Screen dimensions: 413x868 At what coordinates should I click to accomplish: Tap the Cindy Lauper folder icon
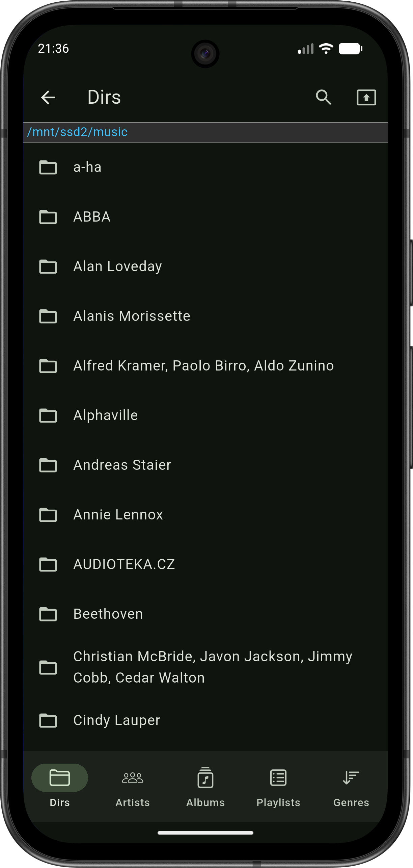(x=48, y=720)
